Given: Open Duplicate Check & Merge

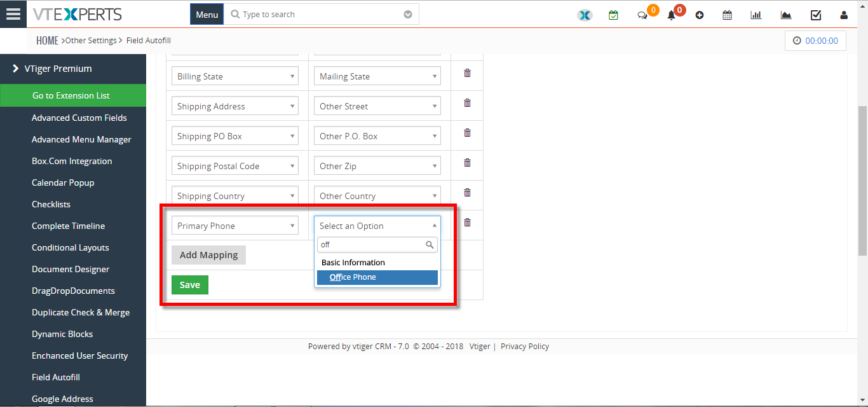Looking at the screenshot, I should tap(81, 312).
